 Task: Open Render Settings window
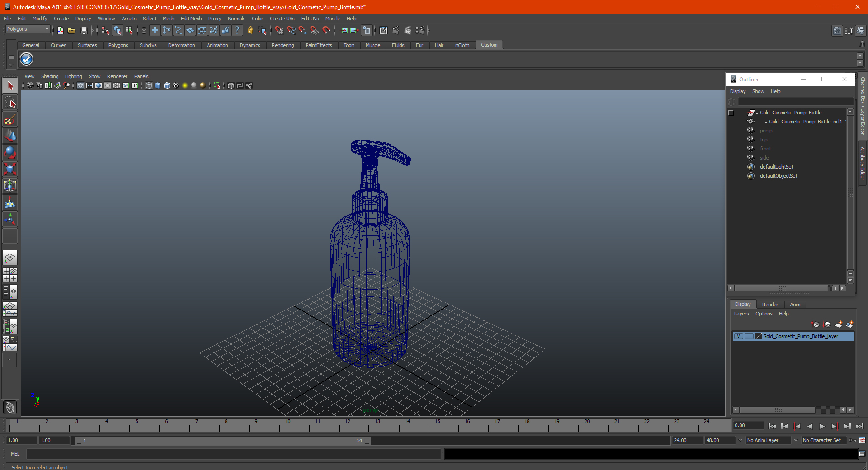(420, 30)
